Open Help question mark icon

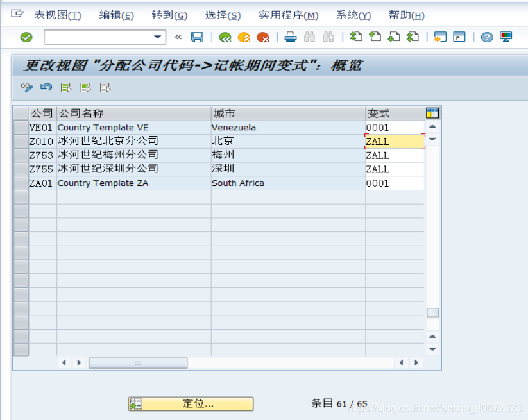[486, 37]
